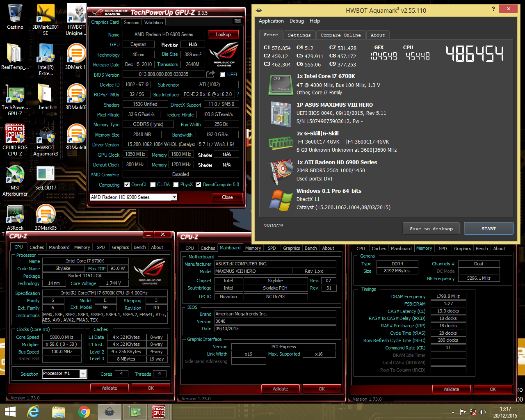Open the Application menu in Aquamark
525x420 pixels.
tap(271, 21)
